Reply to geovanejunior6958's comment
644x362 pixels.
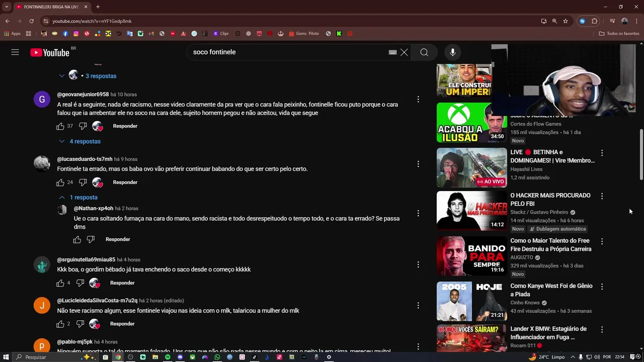pos(125,126)
